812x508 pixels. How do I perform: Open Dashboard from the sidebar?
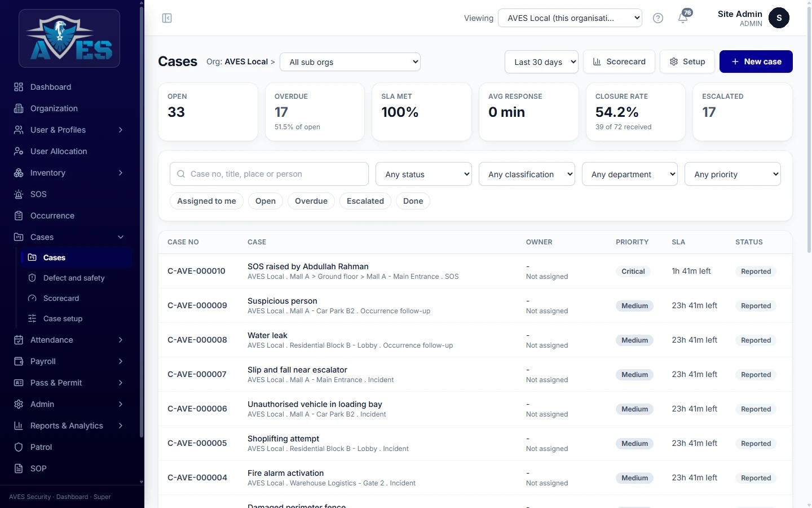69,87
